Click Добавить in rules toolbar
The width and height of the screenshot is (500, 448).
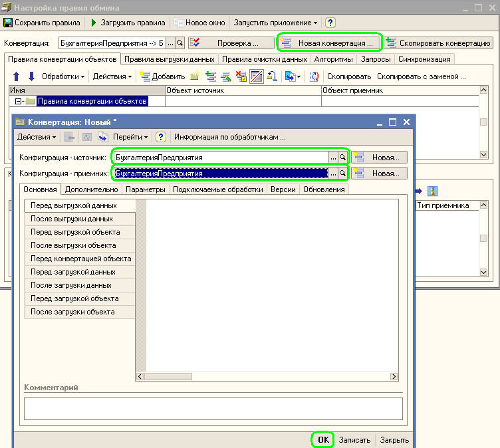(163, 76)
